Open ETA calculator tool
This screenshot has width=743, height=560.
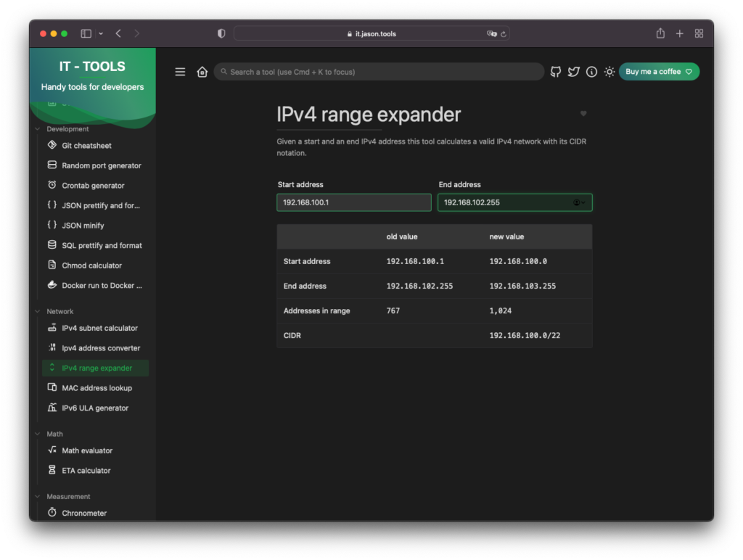(95, 470)
